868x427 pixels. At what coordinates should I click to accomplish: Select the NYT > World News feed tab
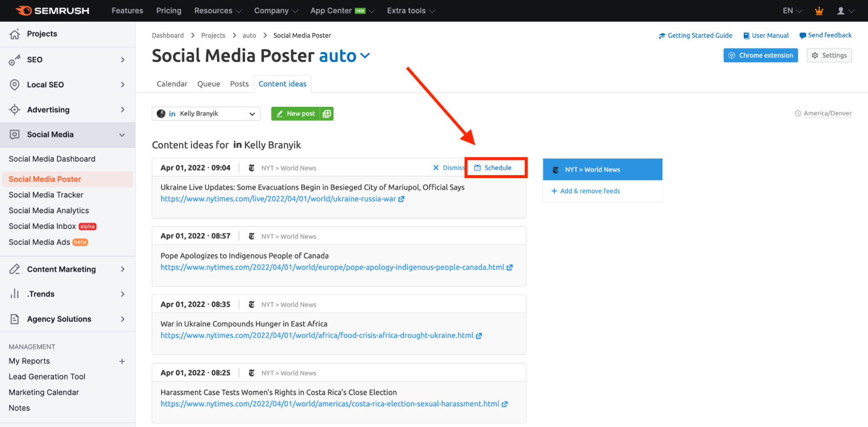(603, 170)
